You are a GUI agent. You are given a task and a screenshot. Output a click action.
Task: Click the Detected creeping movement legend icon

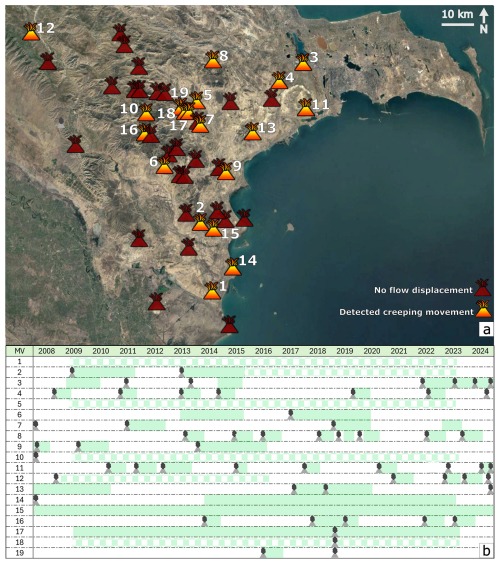pyautogui.click(x=483, y=309)
